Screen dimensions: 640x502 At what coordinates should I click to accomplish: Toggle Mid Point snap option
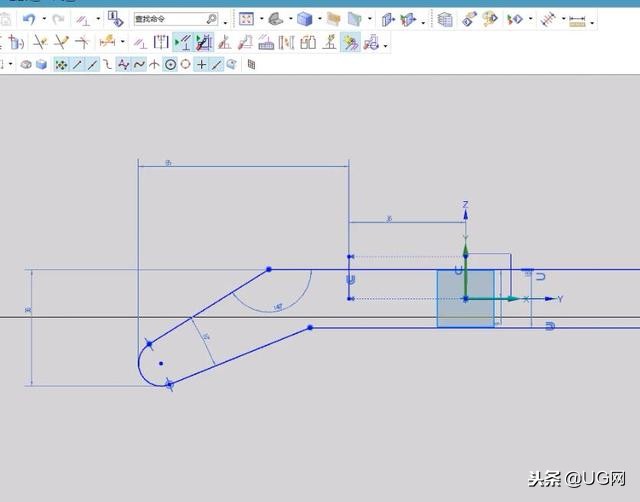92,64
